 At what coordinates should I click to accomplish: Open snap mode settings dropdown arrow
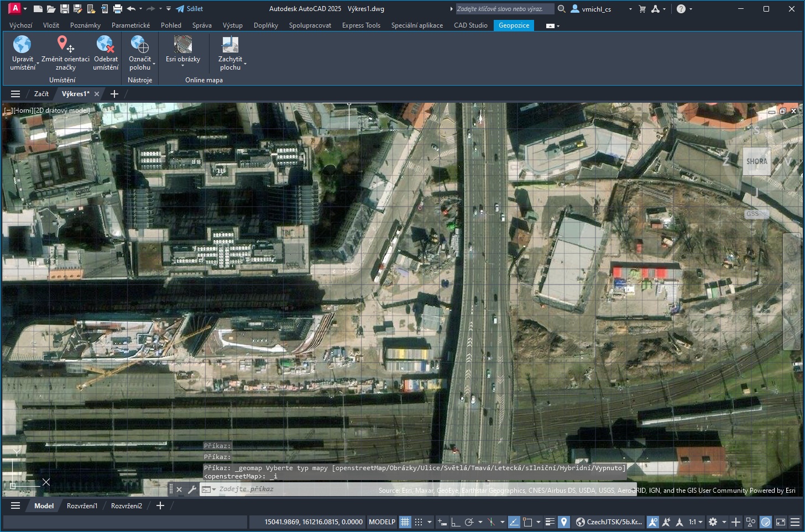[430, 522]
